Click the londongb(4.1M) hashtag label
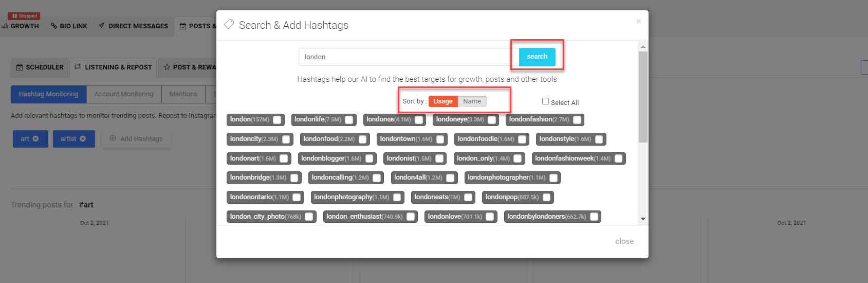The image size is (868, 283). tap(388, 119)
